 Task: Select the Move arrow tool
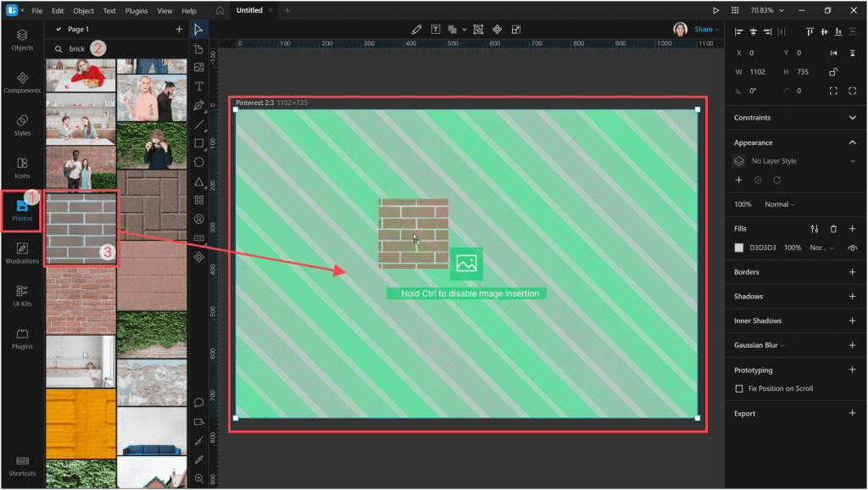tap(198, 30)
